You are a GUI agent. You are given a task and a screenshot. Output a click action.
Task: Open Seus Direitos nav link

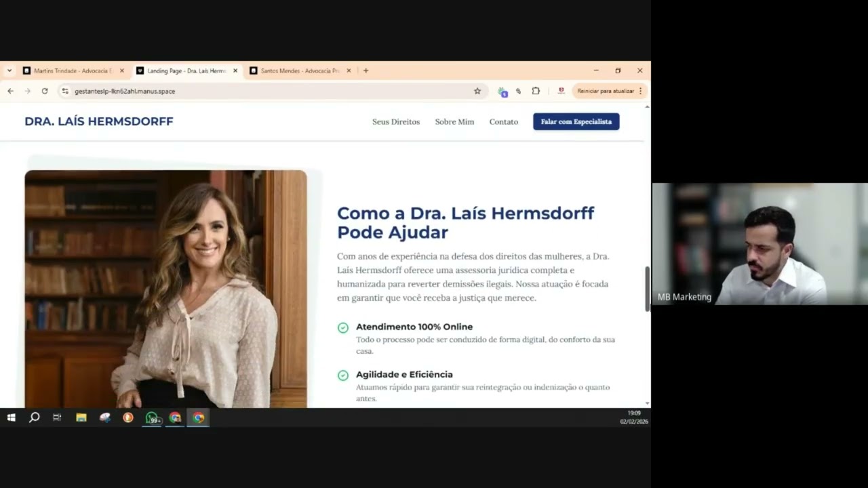[x=396, y=122]
